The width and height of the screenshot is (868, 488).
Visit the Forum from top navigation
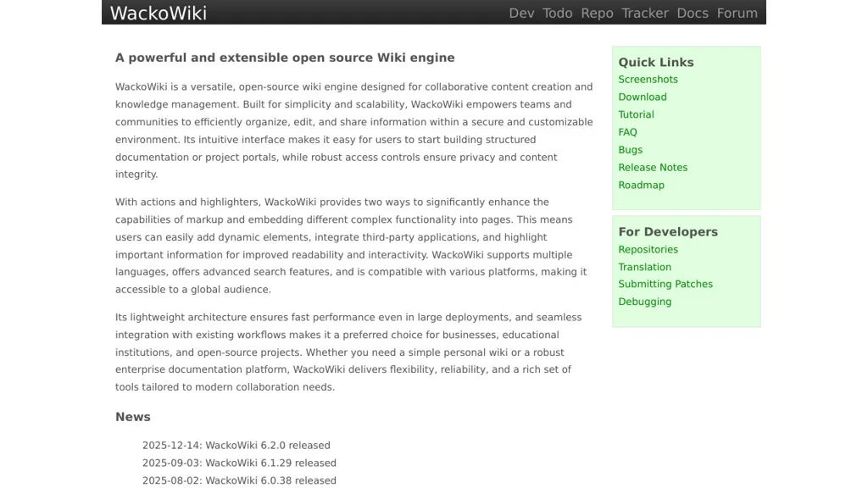(x=737, y=13)
